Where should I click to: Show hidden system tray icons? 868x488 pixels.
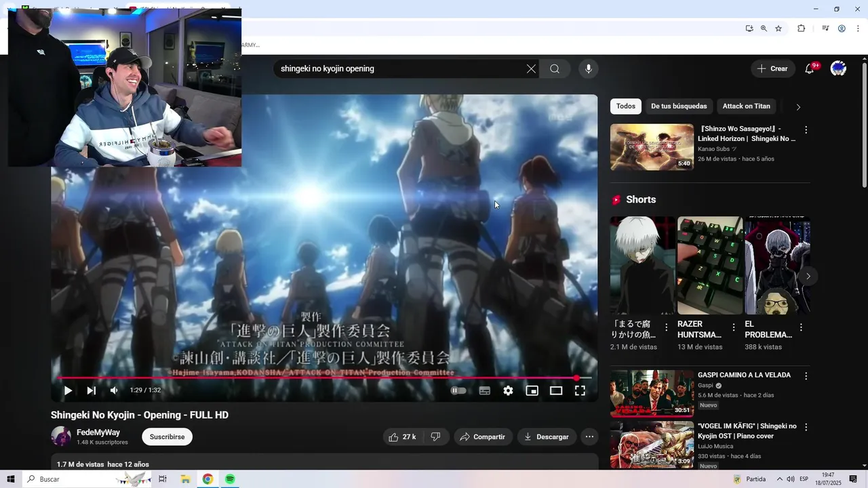[779, 479]
